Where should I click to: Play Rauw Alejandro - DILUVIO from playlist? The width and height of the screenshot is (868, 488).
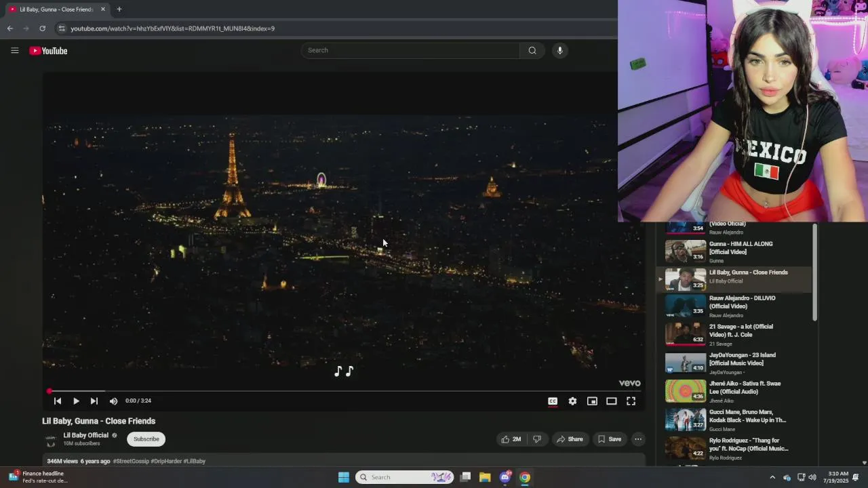[734, 306]
